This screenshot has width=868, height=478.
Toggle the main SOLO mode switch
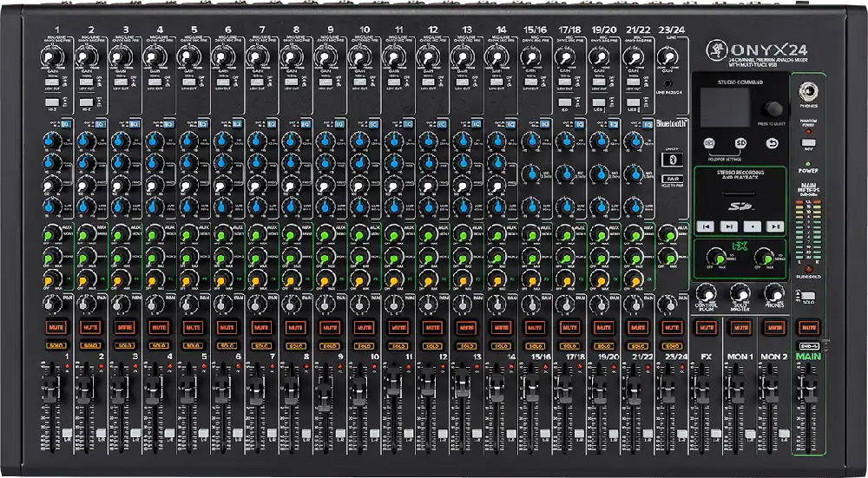tap(808, 296)
